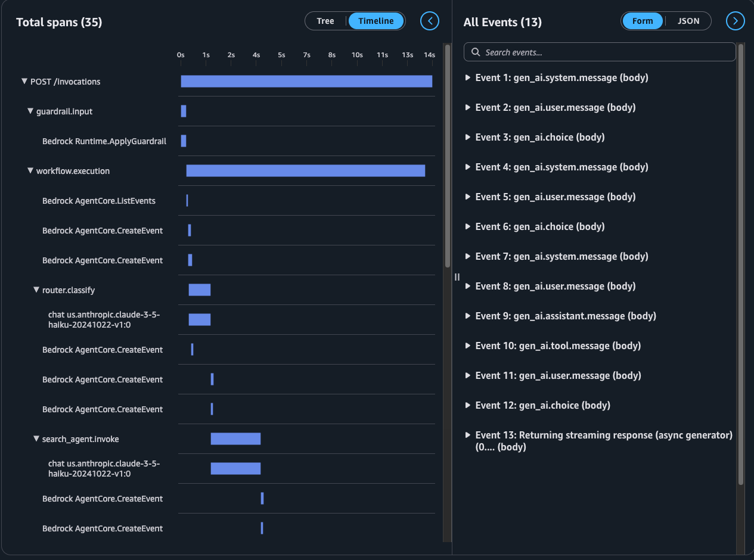
Task: Collapse the POST /invocations span
Action: pyautogui.click(x=24, y=82)
